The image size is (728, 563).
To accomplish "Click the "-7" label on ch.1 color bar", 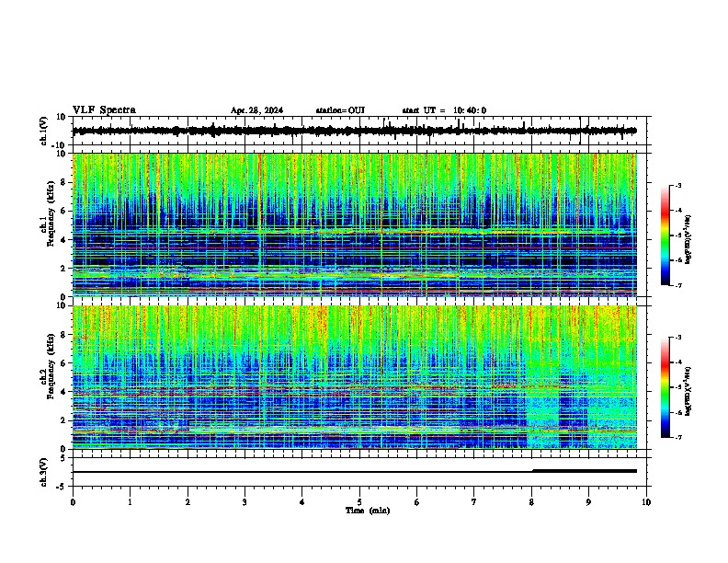I will pyautogui.click(x=678, y=285).
